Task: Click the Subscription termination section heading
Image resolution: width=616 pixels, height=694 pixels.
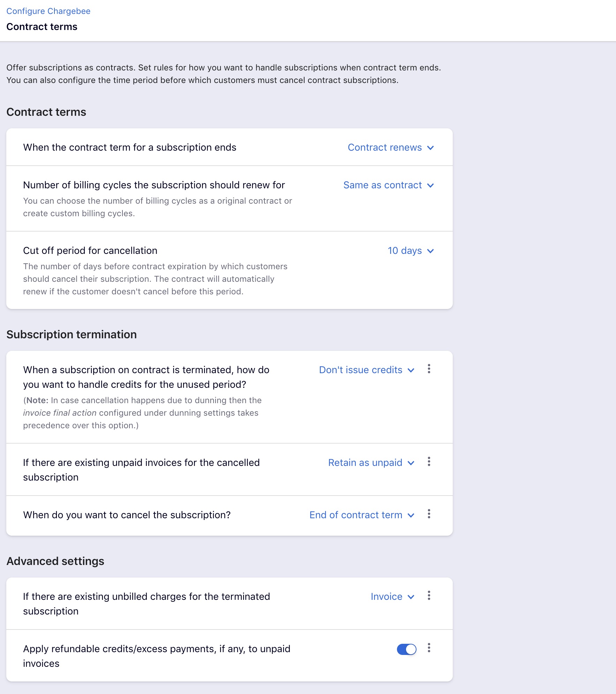Action: tap(72, 334)
